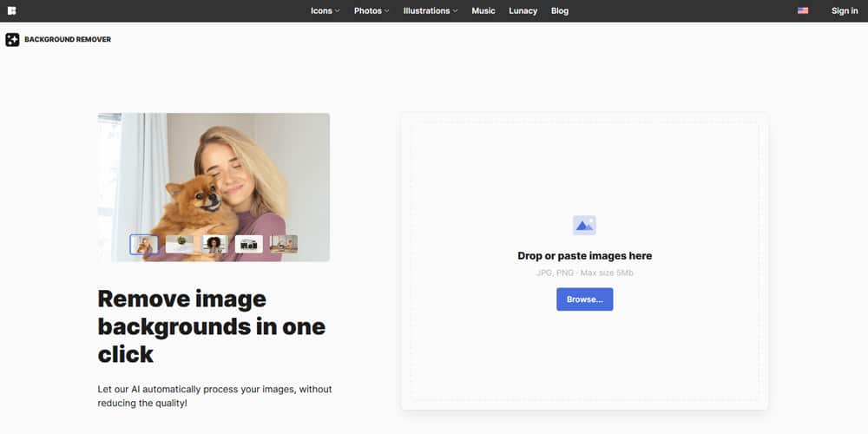
Task: Click the 'JPG, PNG - Max size 5Mb' text
Action: pos(584,273)
